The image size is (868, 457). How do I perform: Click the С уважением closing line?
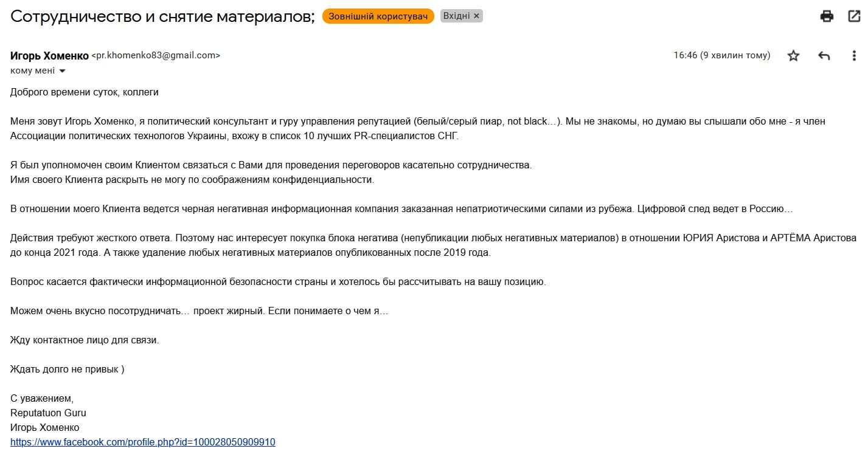[x=41, y=398]
